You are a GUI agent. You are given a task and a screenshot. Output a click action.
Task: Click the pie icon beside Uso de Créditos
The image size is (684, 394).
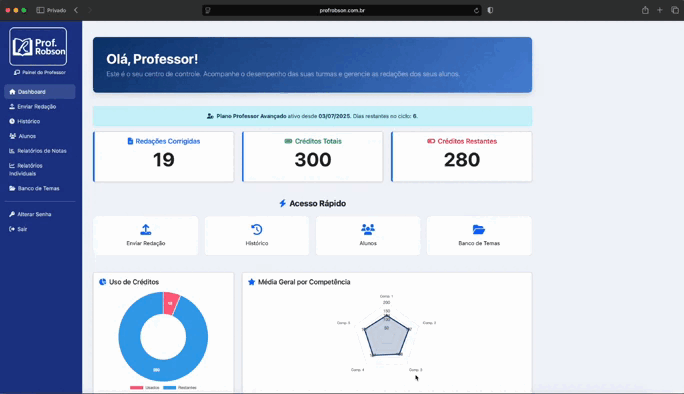click(x=103, y=282)
